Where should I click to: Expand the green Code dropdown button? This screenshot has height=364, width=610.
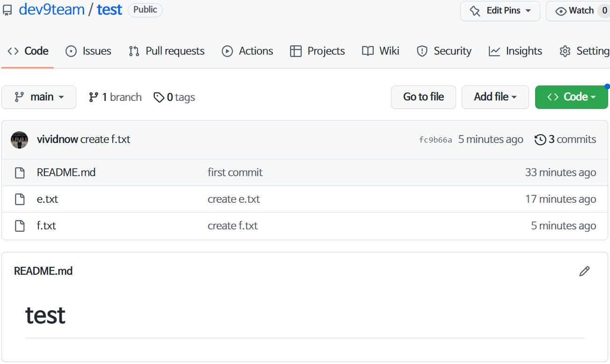[572, 97]
